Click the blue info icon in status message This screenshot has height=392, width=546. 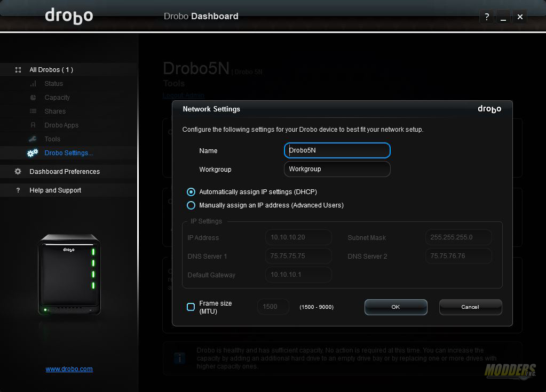(180, 358)
